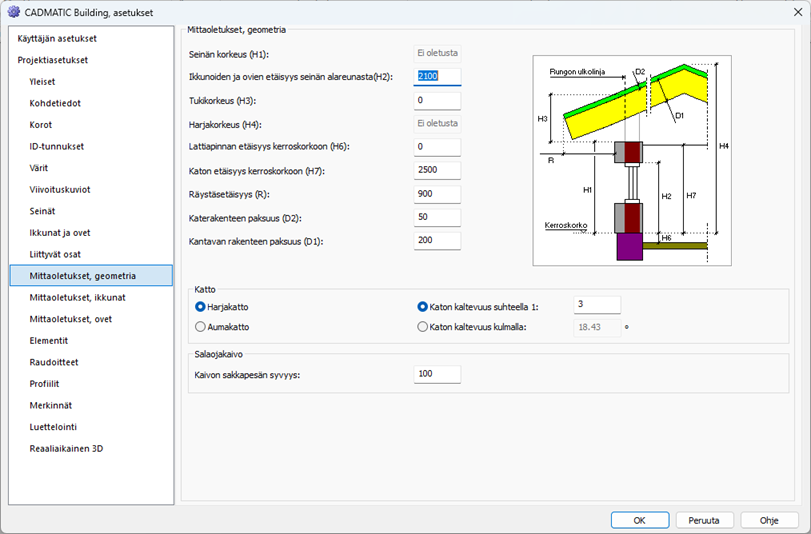
Task: Open Ikkunat ja ovet settings
Action: click(x=60, y=232)
